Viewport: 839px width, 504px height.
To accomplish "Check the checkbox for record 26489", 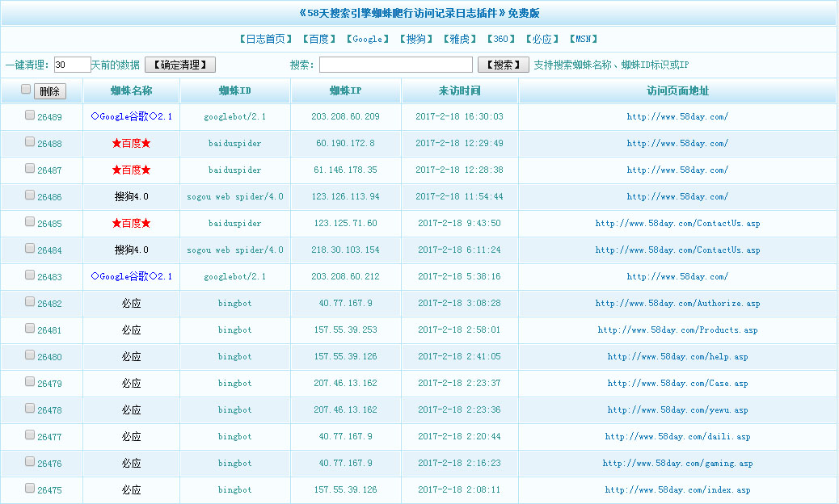I will pyautogui.click(x=30, y=115).
